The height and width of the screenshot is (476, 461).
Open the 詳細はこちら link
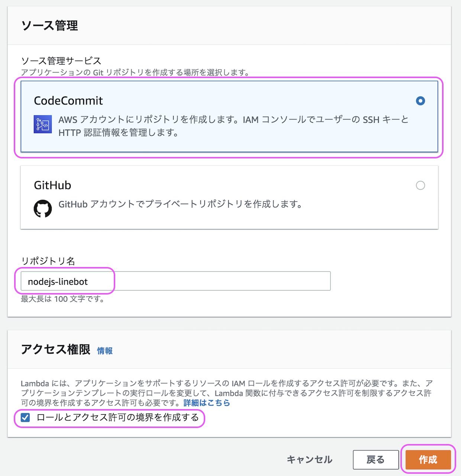(x=207, y=403)
